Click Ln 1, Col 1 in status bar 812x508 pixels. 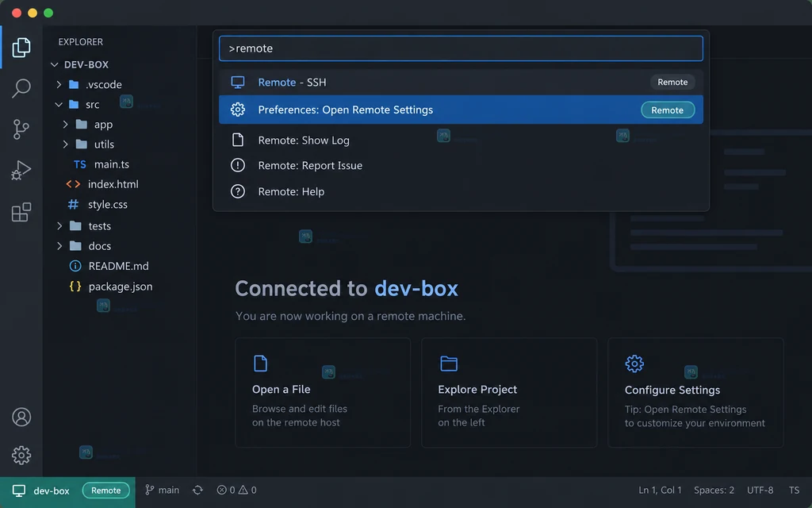(660, 490)
